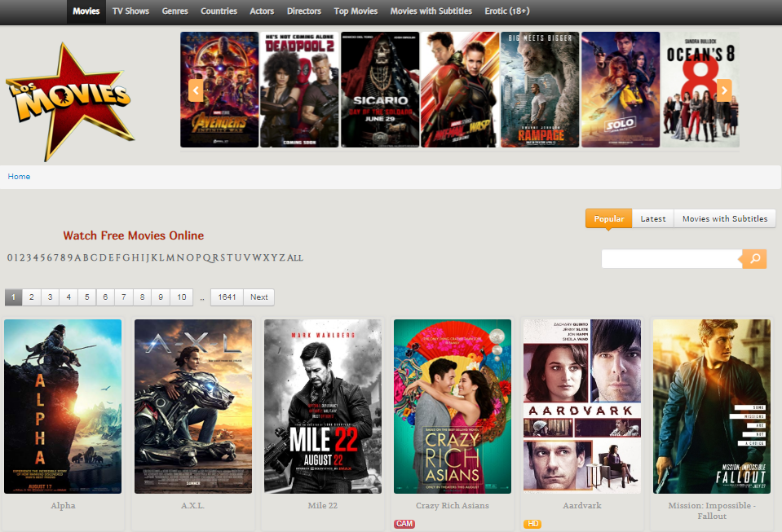Go to pagination page 9
782x532 pixels.
coord(161,297)
